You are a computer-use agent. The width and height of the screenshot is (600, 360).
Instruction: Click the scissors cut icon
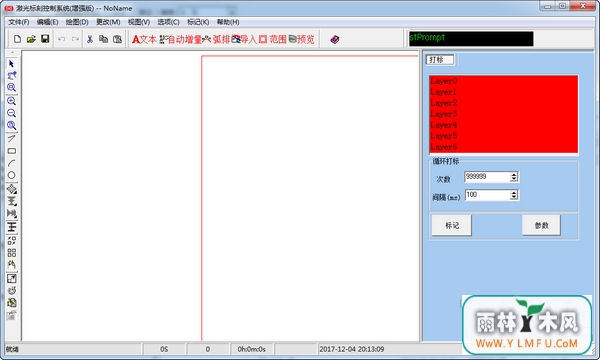pyautogui.click(x=90, y=39)
